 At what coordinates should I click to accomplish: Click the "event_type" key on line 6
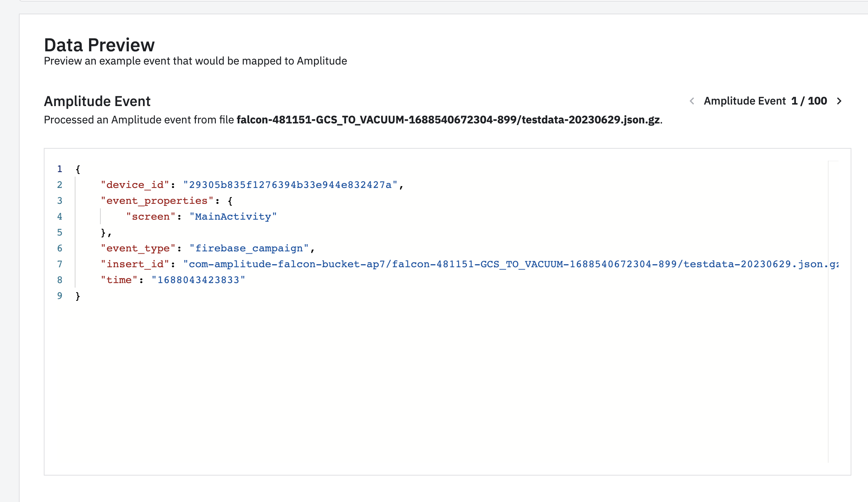[138, 248]
